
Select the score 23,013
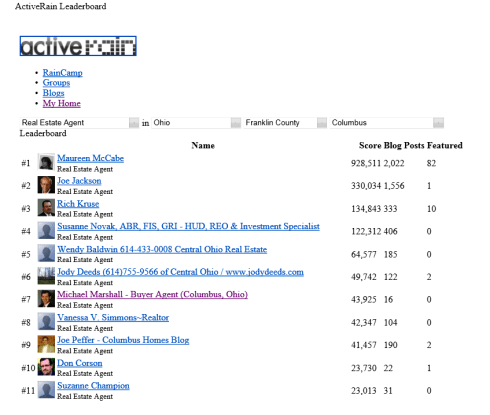coord(364,391)
